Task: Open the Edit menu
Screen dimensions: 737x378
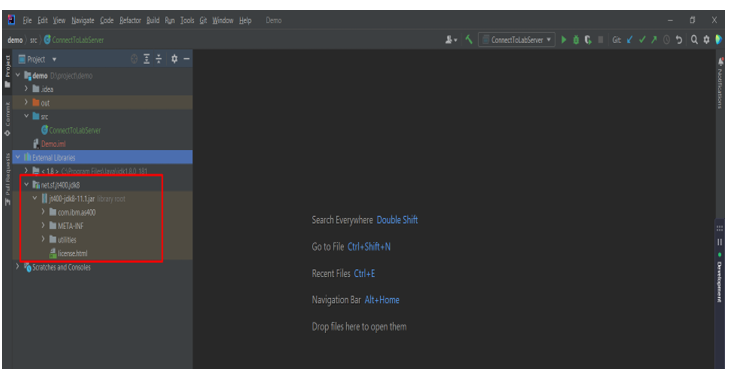Action: point(43,20)
